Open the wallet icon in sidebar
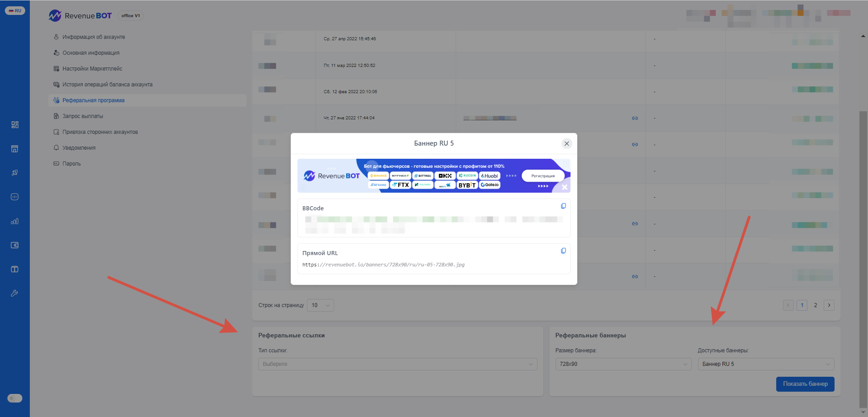This screenshot has width=868, height=417. pyautogui.click(x=15, y=245)
